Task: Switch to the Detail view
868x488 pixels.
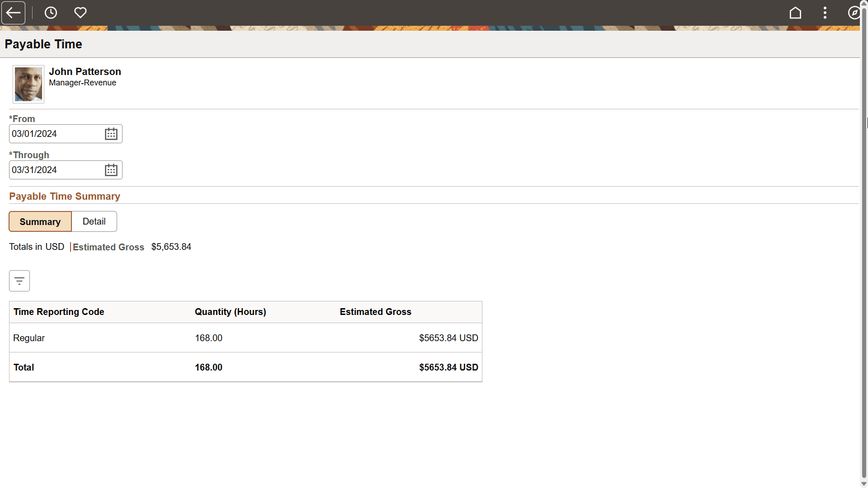Action: click(94, 221)
